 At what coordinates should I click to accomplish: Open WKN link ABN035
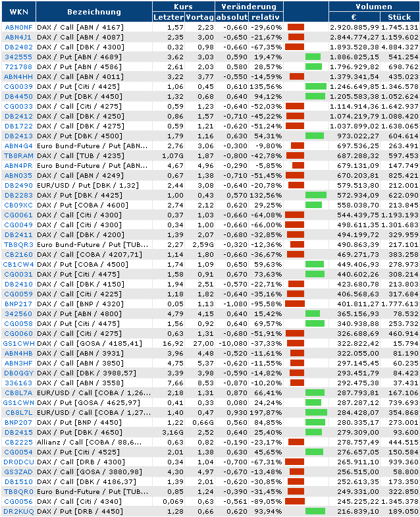tap(18, 176)
